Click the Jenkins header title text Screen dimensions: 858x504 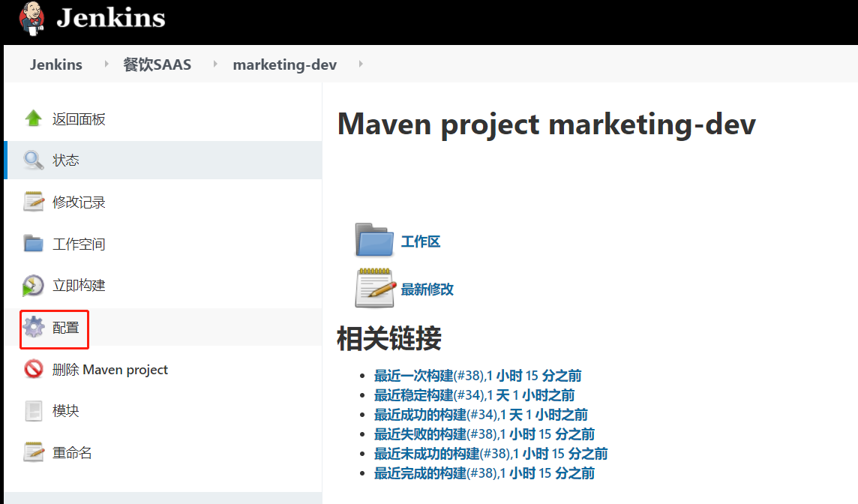pos(111,17)
